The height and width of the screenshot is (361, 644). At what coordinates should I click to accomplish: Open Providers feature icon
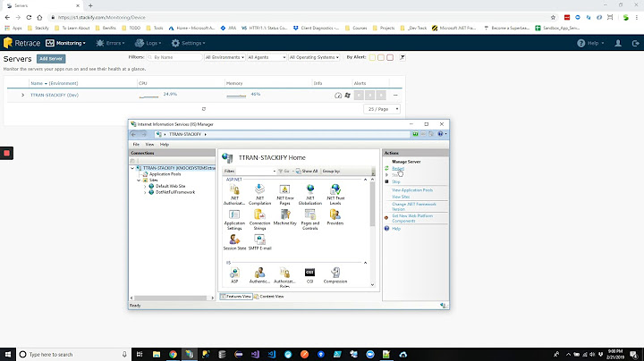pyautogui.click(x=335, y=217)
